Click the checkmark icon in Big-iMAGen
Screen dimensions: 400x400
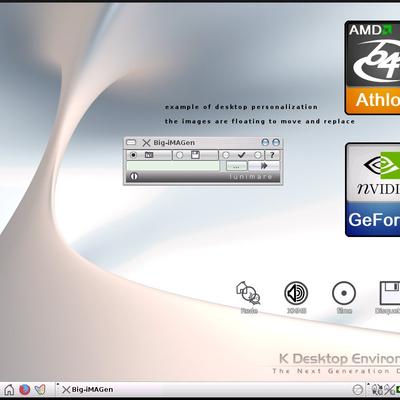pos(242,155)
